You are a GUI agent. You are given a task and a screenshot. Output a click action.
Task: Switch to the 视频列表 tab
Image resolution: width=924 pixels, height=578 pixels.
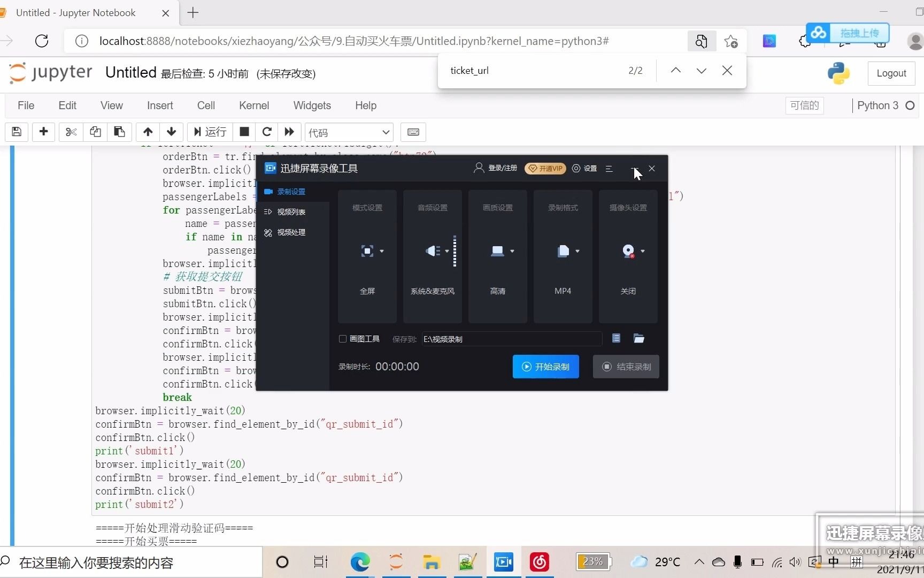291,212
